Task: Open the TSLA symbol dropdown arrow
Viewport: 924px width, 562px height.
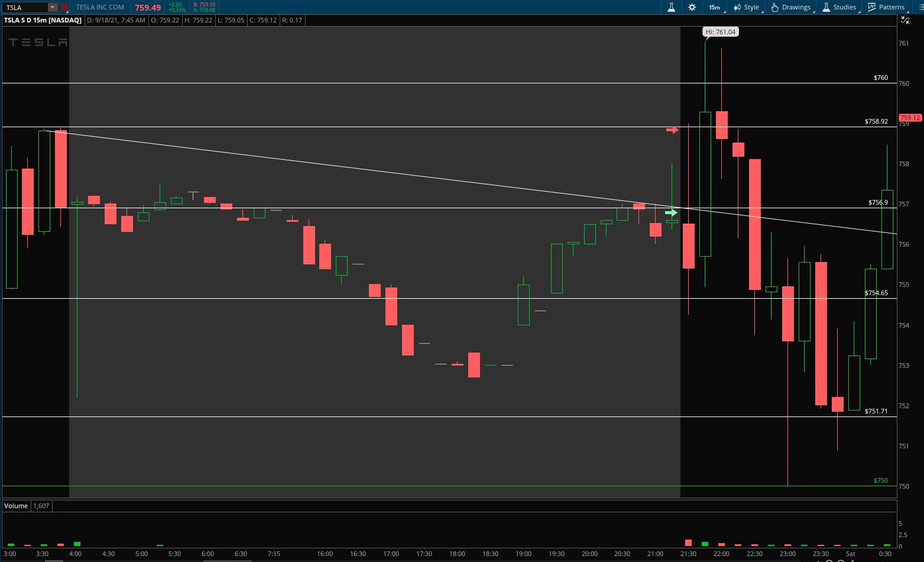Action: [53, 7]
